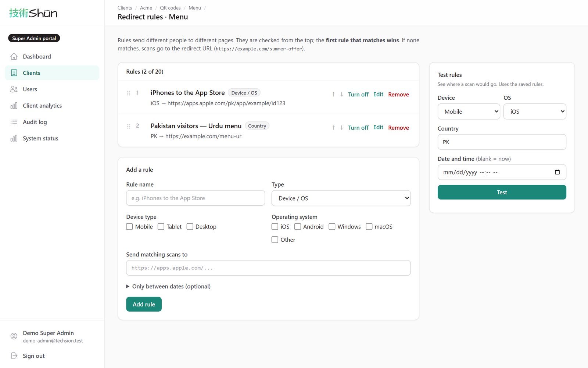Move iPhones to the App Store rule up
This screenshot has height=368, width=588.
pyautogui.click(x=334, y=95)
